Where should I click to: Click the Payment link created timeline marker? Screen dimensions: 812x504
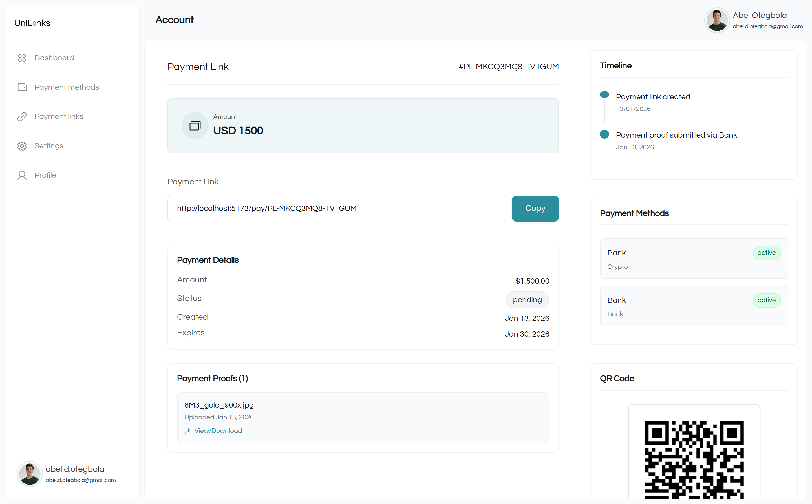point(604,95)
